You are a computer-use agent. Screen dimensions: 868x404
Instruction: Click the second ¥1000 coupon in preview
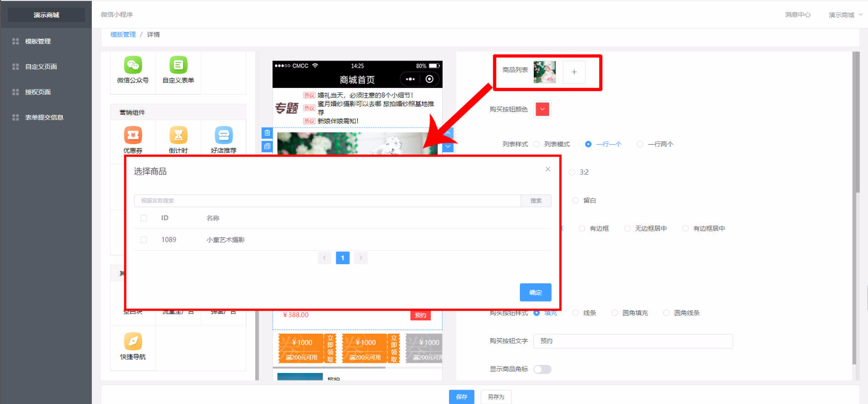click(x=371, y=348)
